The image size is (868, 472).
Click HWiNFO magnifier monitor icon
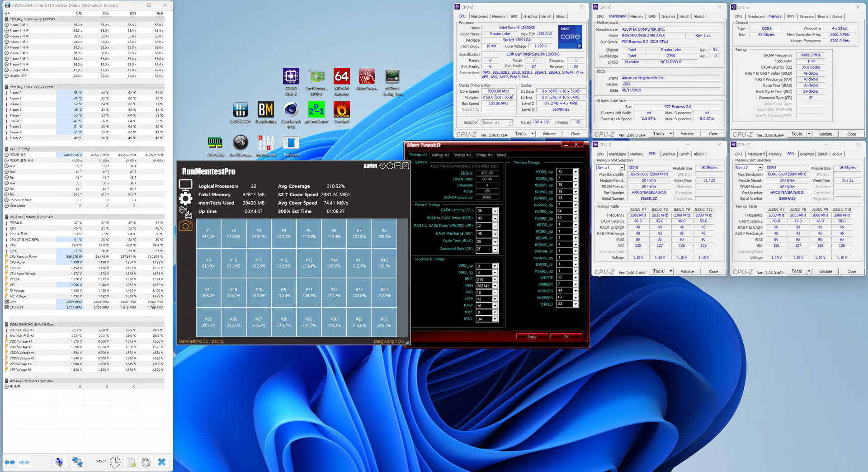click(x=59, y=462)
